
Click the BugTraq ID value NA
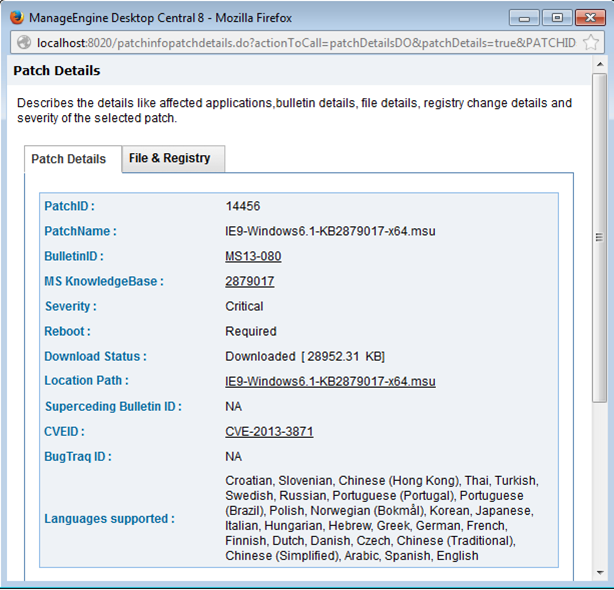click(233, 456)
